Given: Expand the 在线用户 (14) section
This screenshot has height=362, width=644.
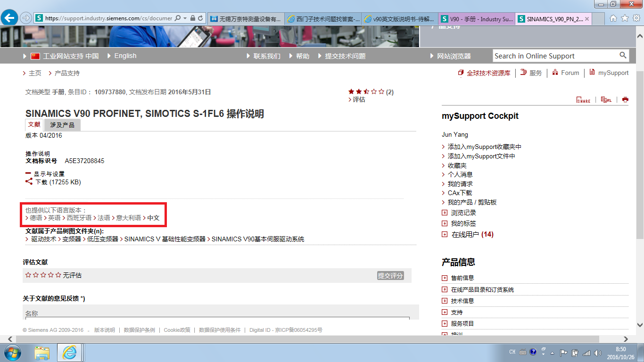Looking at the screenshot, I should [445, 234].
